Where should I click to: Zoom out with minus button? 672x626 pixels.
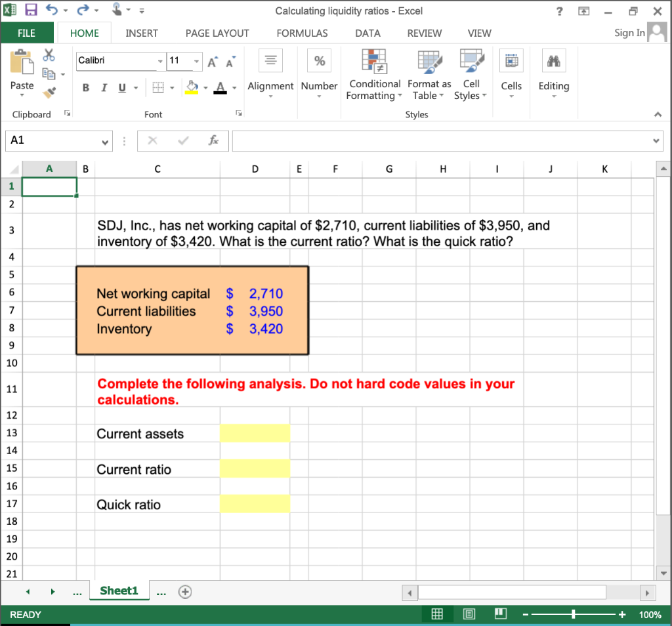click(526, 614)
